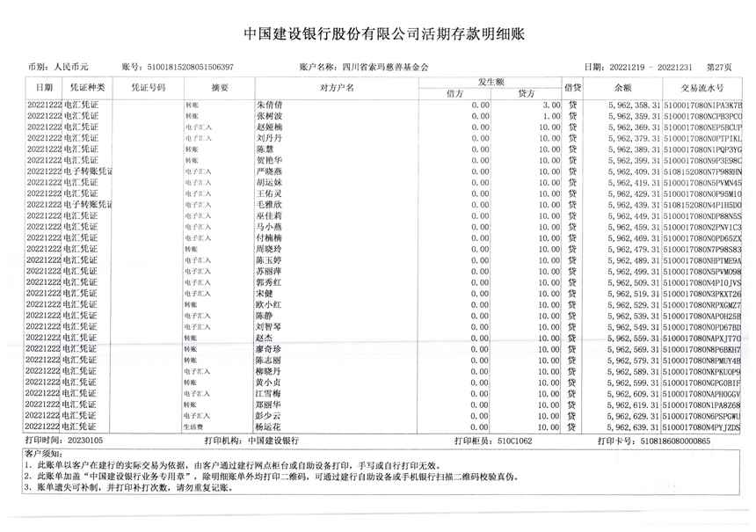Click the 对方户名 column header
This screenshot has height=532, width=756.
coord(337,87)
